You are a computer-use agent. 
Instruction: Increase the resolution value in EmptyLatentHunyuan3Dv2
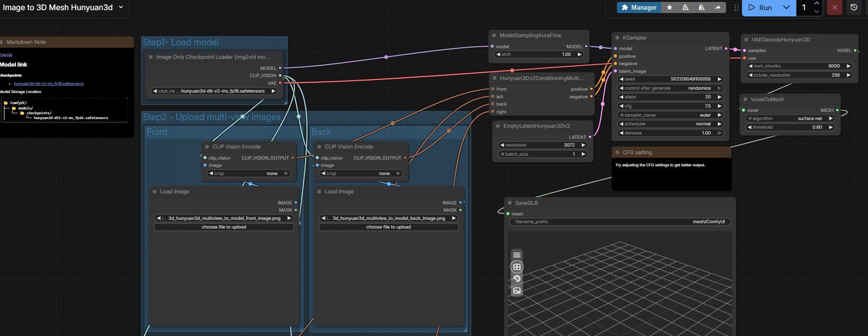pyautogui.click(x=583, y=145)
